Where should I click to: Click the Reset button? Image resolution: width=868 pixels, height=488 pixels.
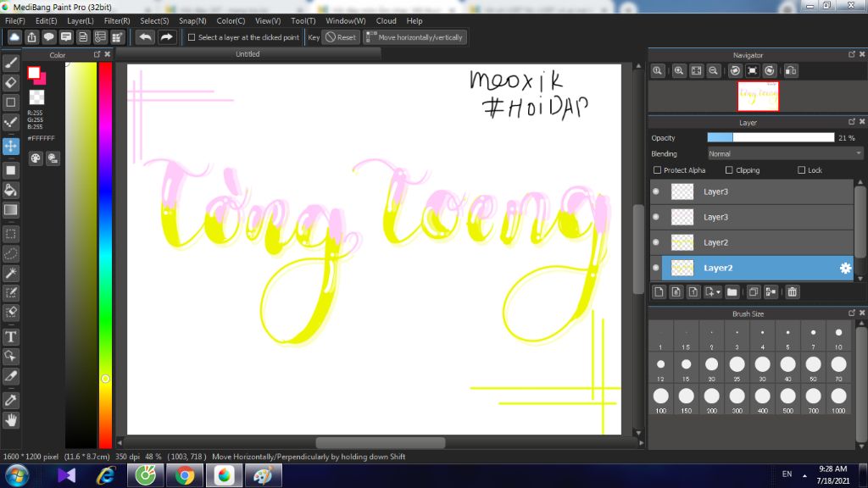(341, 37)
